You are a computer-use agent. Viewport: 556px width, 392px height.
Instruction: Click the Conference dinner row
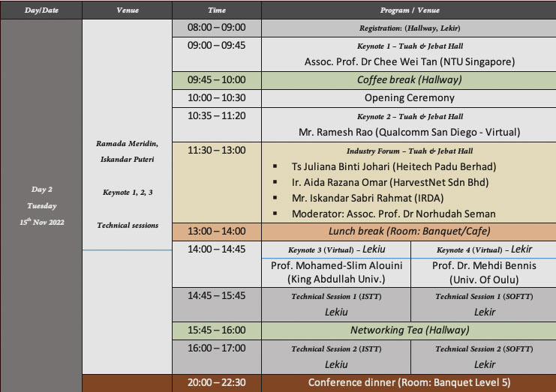[409, 383]
